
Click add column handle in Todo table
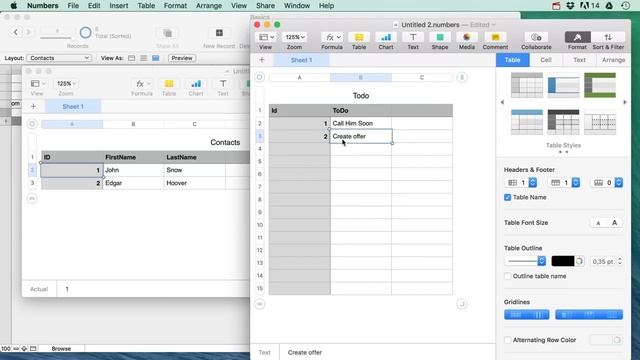[462, 77]
